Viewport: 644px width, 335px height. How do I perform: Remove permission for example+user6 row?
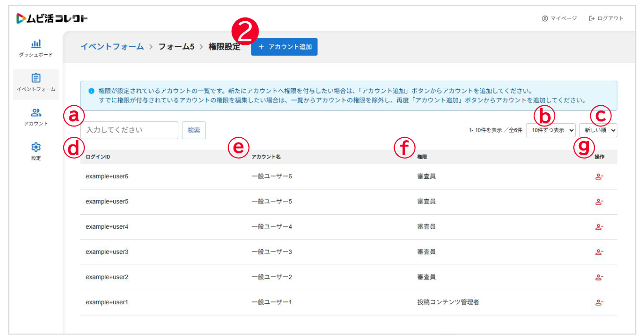click(599, 176)
